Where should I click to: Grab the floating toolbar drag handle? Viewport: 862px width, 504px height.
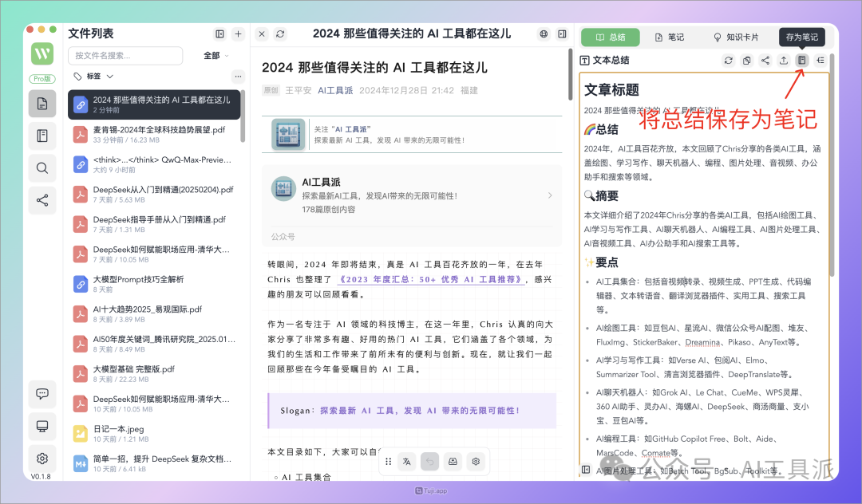(x=388, y=462)
